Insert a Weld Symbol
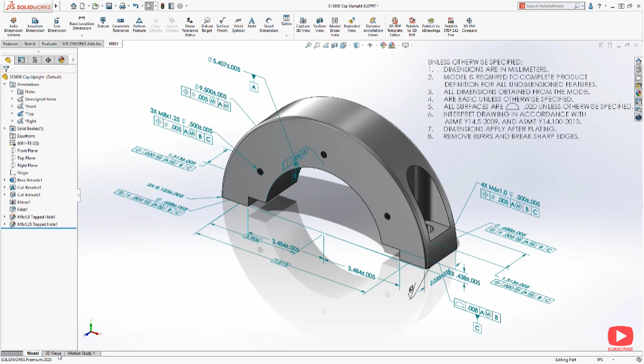This screenshot has height=364, width=644. click(x=238, y=25)
